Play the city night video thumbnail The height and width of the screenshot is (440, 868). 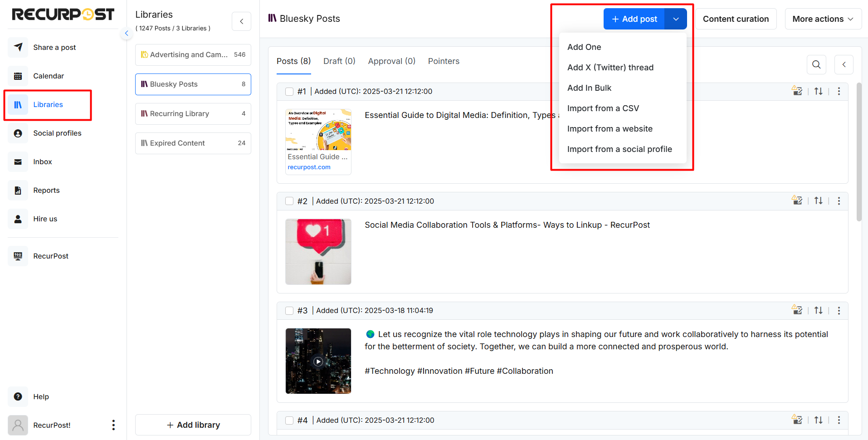pos(318,361)
